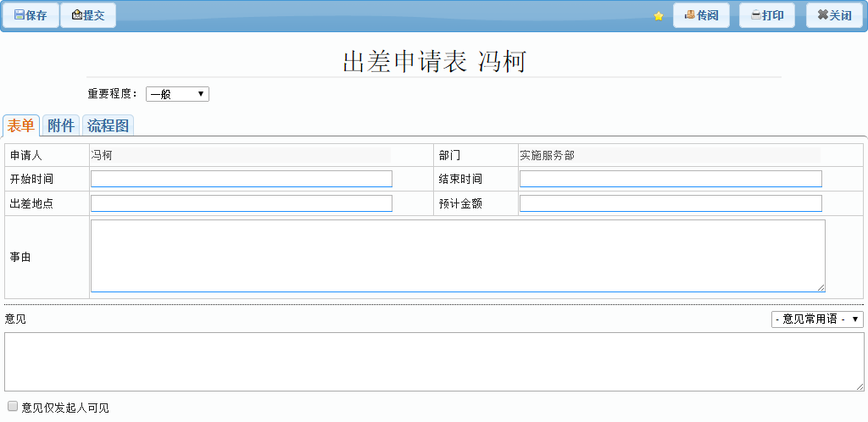Image resolution: width=868 pixels, height=422 pixels.
Task: Open the 重要程度 priority dropdown
Action: coord(177,94)
